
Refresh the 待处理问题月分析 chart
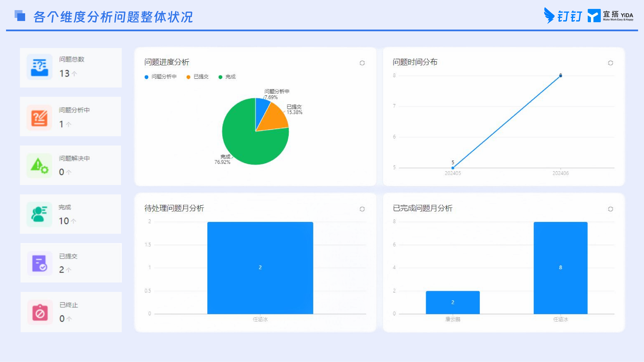click(362, 209)
